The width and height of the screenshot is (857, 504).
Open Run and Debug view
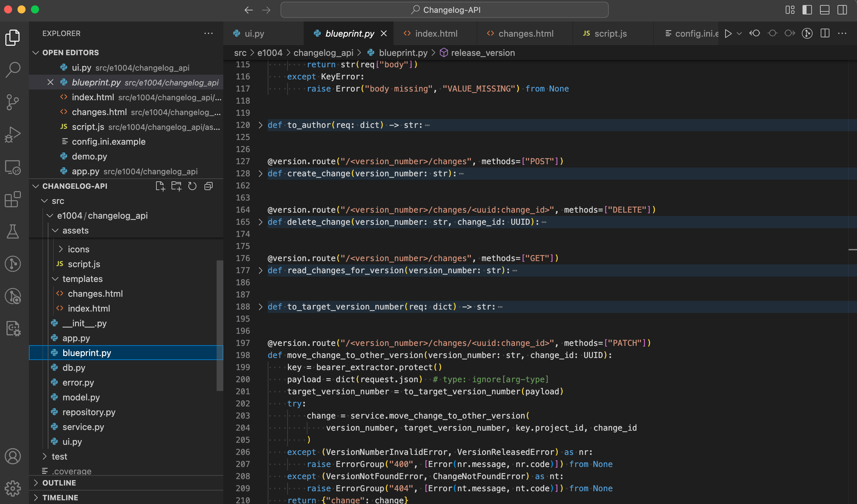click(13, 134)
